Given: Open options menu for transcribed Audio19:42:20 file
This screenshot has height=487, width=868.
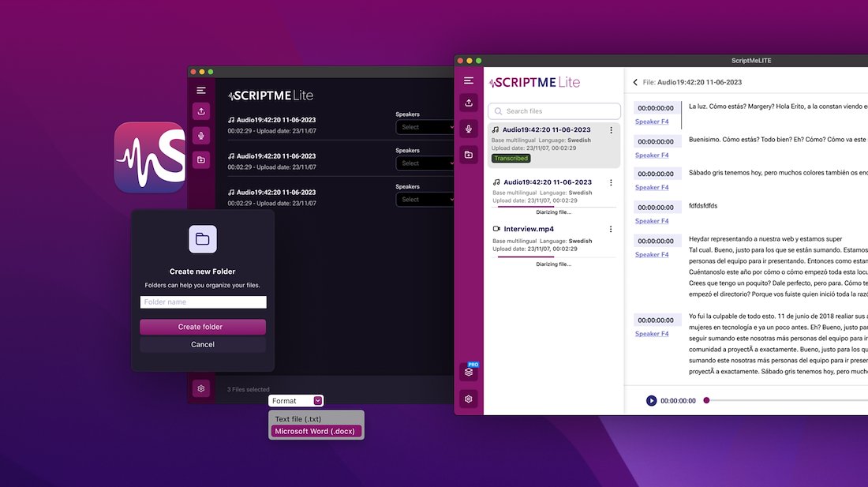Looking at the screenshot, I should coord(611,130).
